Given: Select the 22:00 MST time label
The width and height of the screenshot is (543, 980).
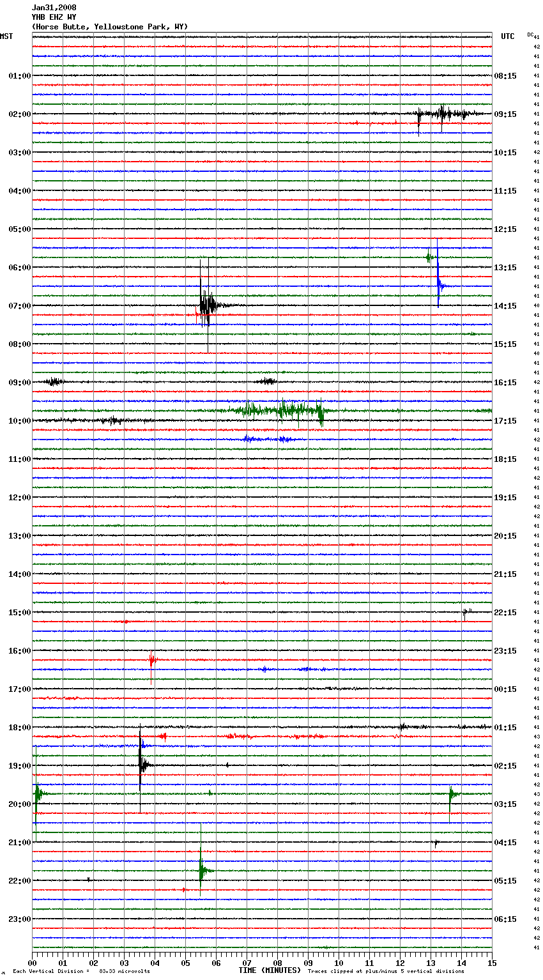Looking at the screenshot, I should pos(20,881).
